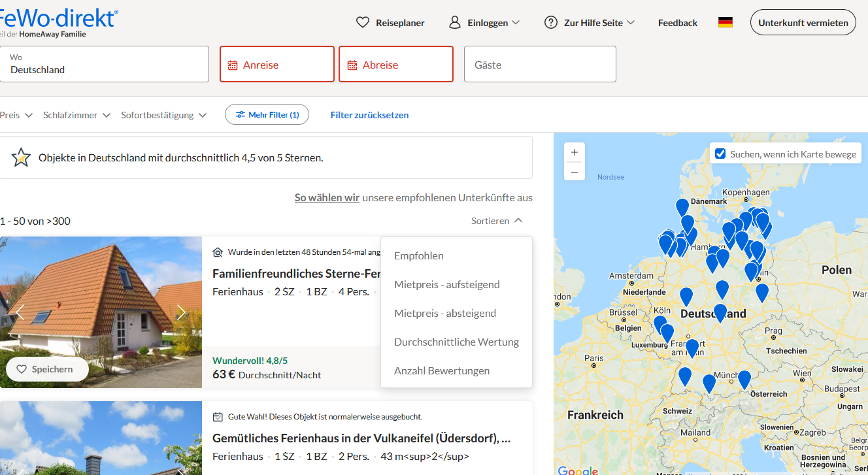
Task: Click the Anreise calendar icon
Action: pos(233,65)
